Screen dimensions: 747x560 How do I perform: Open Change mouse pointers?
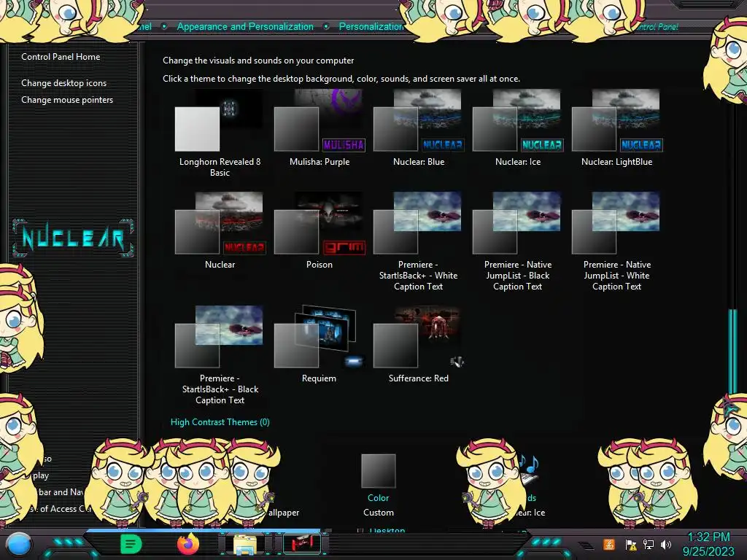pyautogui.click(x=67, y=99)
